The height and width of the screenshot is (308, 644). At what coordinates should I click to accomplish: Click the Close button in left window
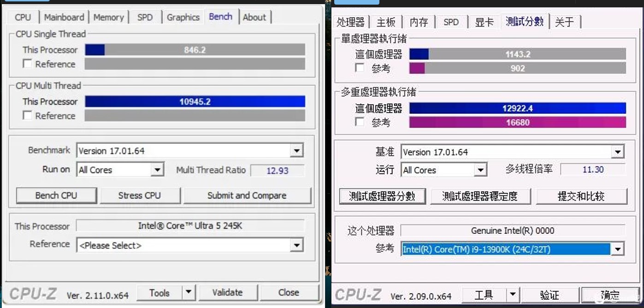(x=289, y=292)
